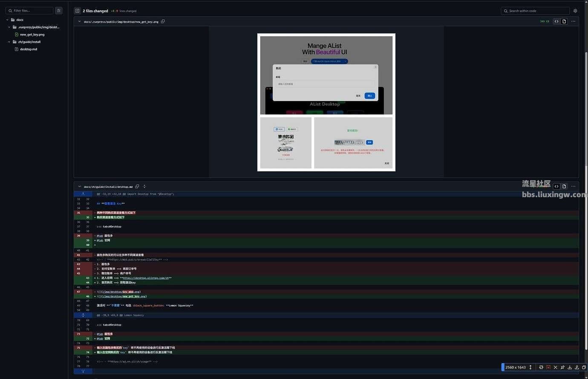Save the screenshot with the download icon
The image size is (588, 379).
point(570,367)
